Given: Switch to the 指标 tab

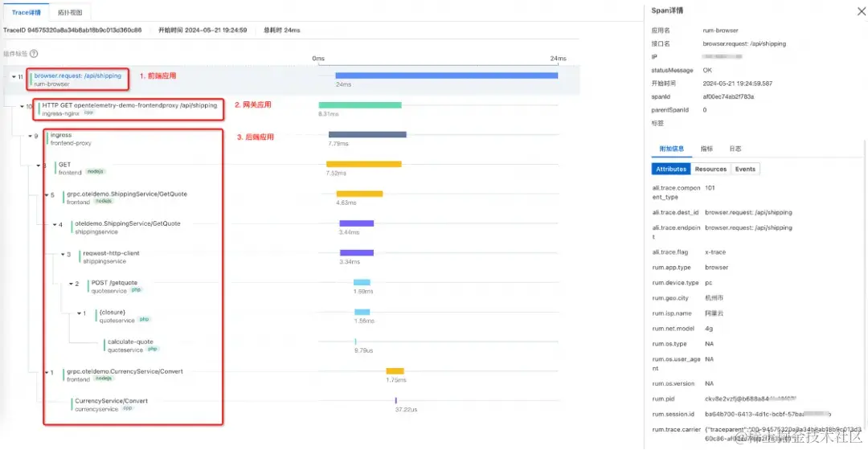Looking at the screenshot, I should 707,149.
